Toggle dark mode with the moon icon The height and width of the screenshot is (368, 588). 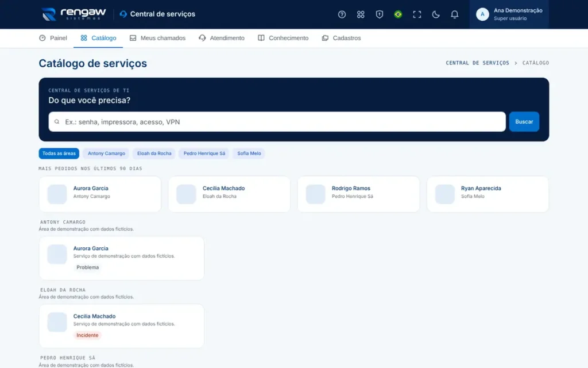click(435, 14)
